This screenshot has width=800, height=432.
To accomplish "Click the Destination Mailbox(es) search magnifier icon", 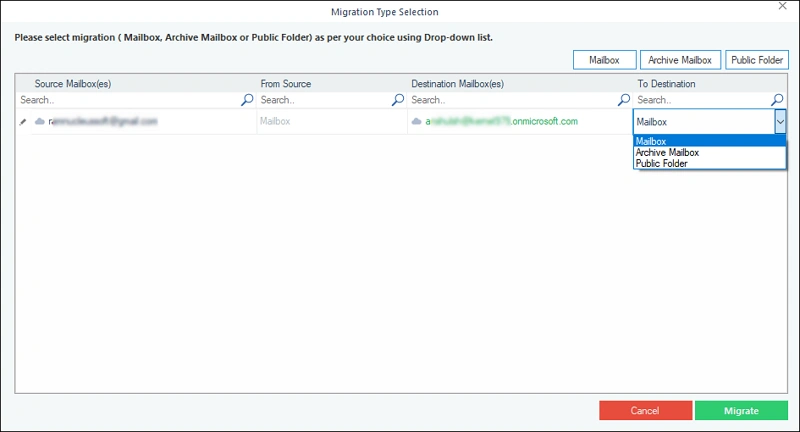I will [x=623, y=100].
